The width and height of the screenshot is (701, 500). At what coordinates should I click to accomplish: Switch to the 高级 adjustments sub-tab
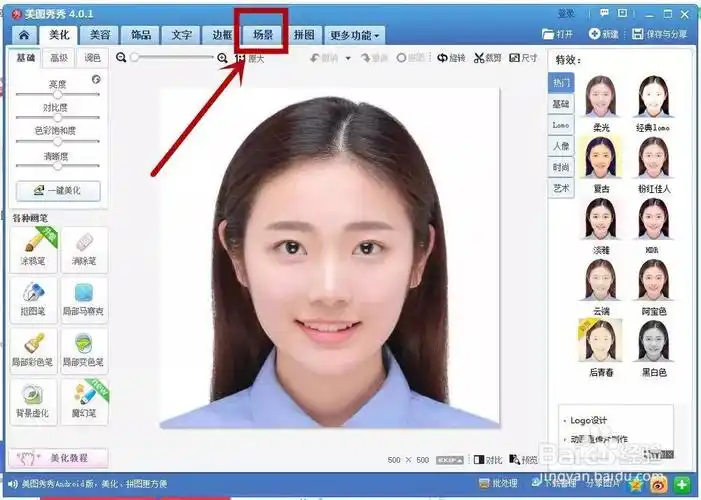point(59,58)
